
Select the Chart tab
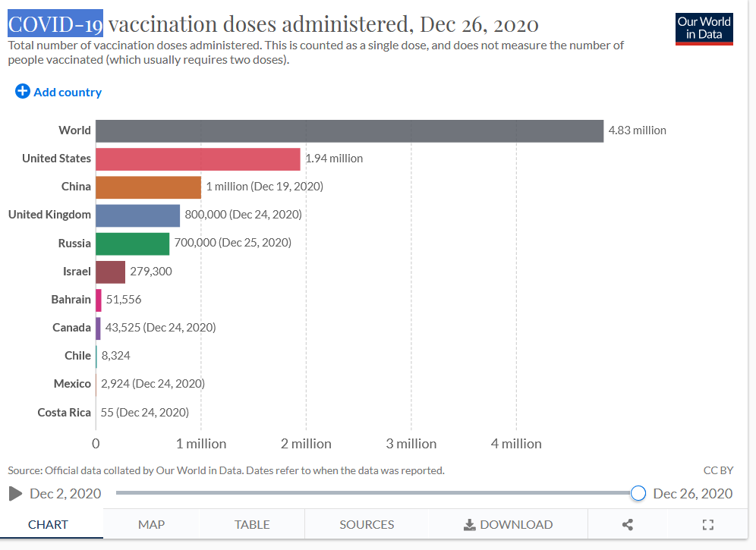48,524
